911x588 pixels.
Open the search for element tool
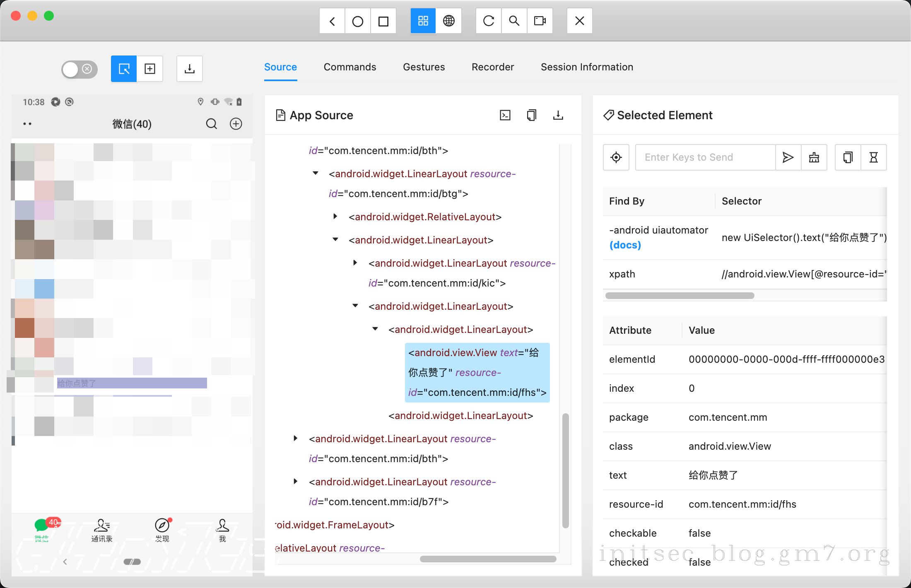coord(514,21)
